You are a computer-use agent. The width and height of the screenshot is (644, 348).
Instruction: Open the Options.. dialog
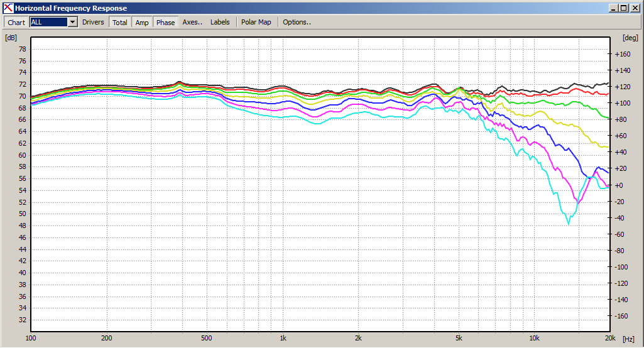point(297,22)
